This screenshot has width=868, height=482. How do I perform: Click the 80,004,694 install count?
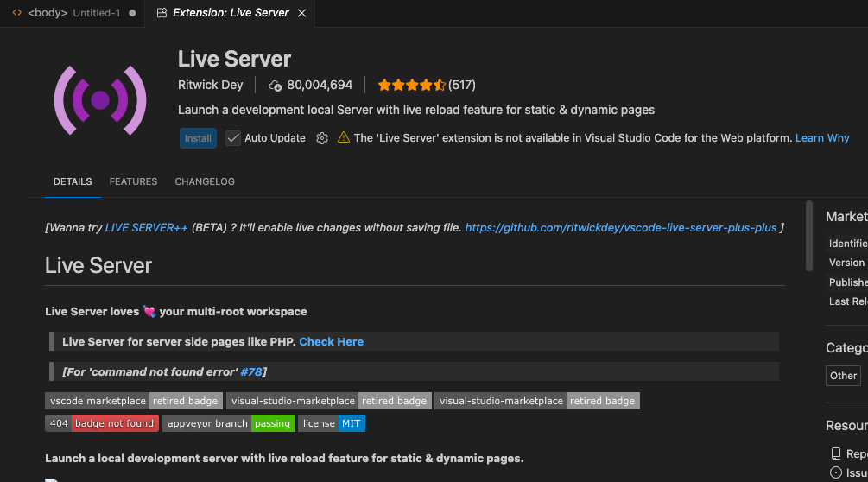coord(320,85)
